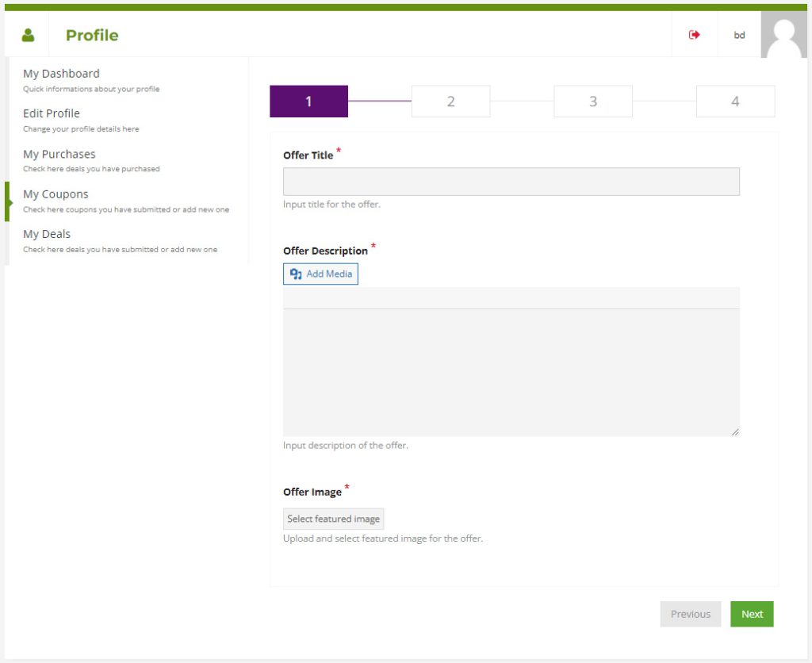Grab the description textarea resize handle
812x663 pixels.
735,431
